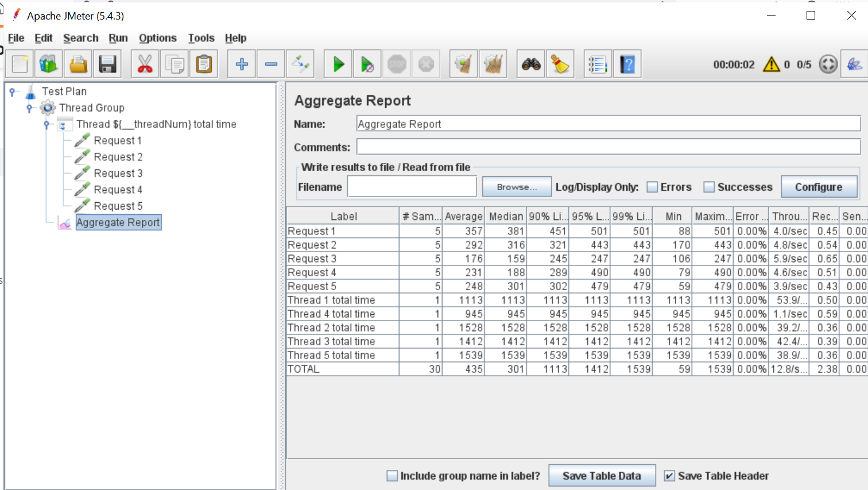Tick the Successes checkbox

pyautogui.click(x=709, y=187)
